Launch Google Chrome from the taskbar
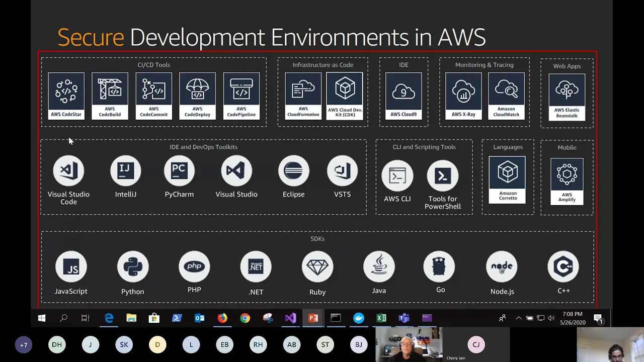The image size is (644, 362). click(245, 318)
